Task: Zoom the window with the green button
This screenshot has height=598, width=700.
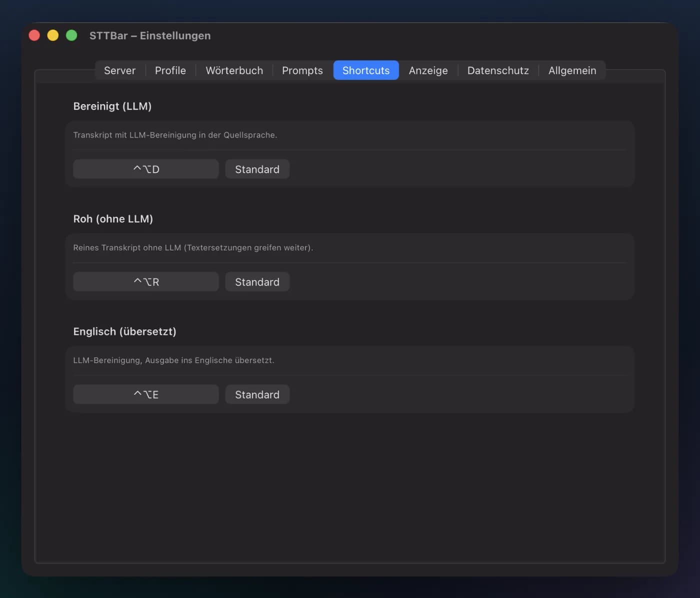Action: 71,36
